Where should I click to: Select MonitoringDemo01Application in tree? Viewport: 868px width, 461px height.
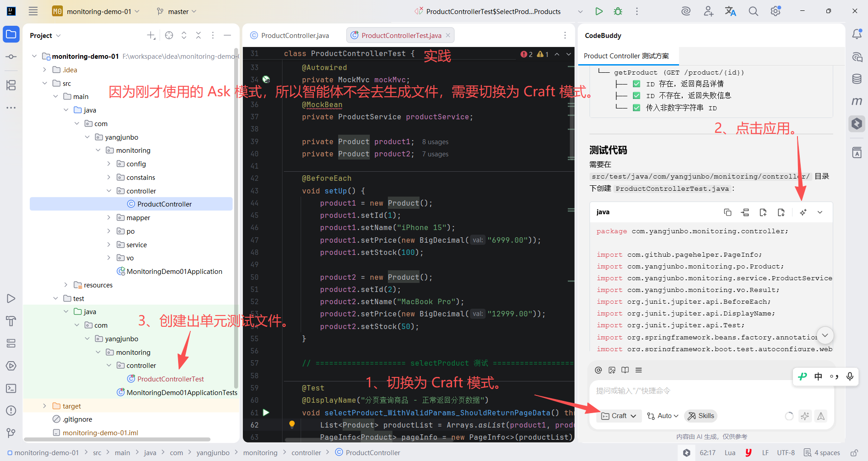click(x=174, y=271)
